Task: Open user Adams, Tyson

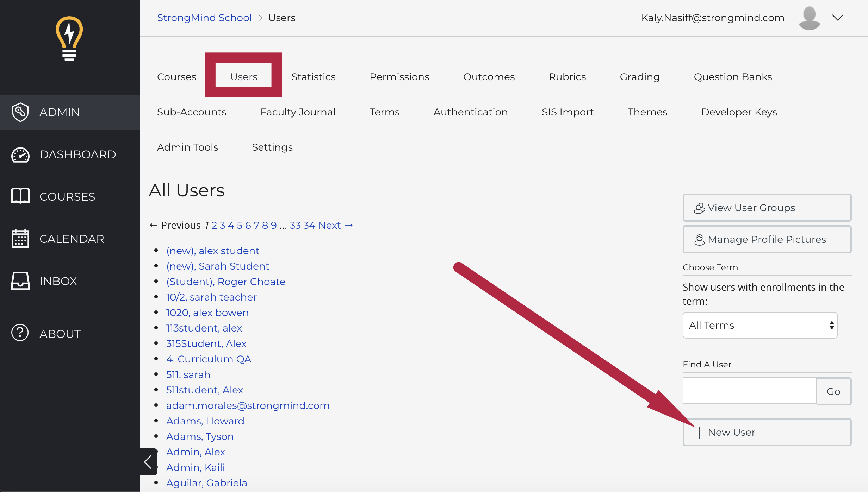Action: (x=200, y=436)
